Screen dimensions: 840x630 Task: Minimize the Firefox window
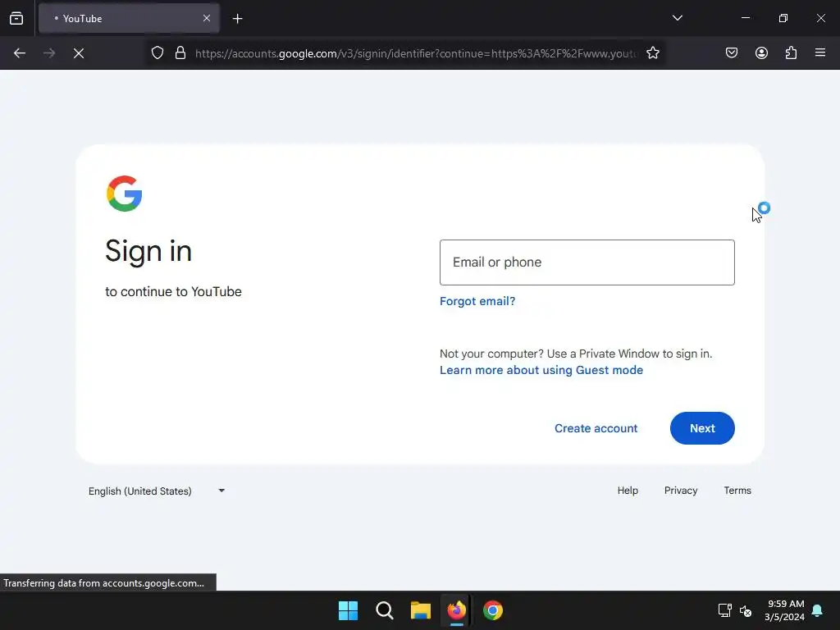point(745,18)
